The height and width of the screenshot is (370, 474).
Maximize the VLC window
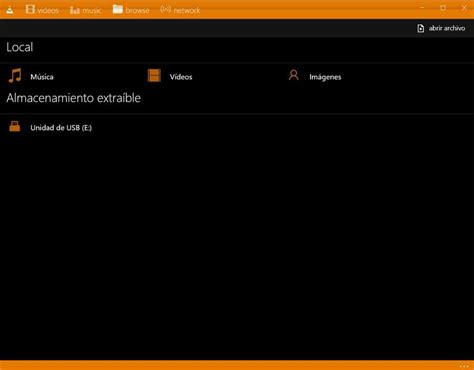pos(443,7)
